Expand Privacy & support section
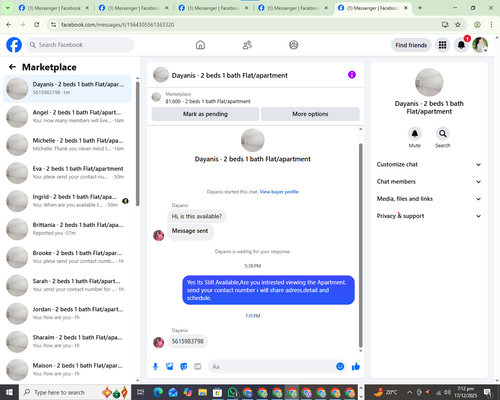This screenshot has height=400, width=500. [x=429, y=216]
